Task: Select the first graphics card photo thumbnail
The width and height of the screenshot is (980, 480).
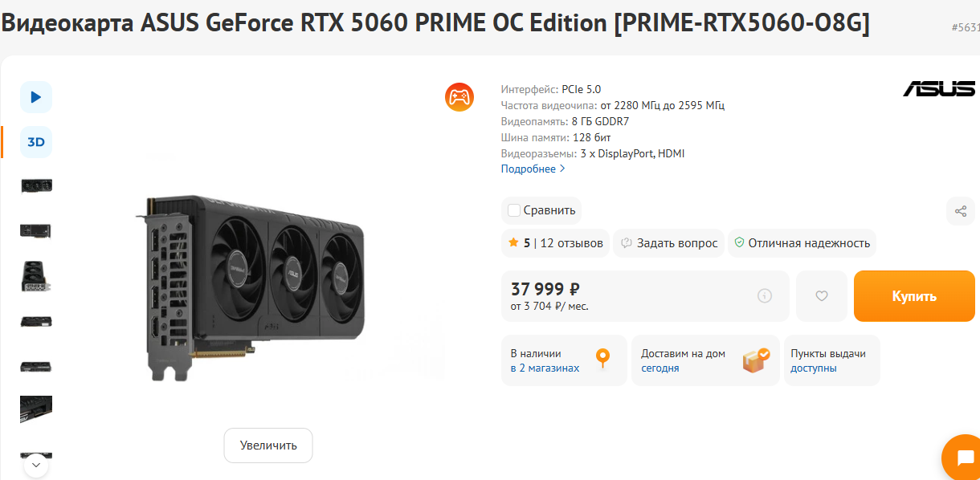Action: (36, 186)
